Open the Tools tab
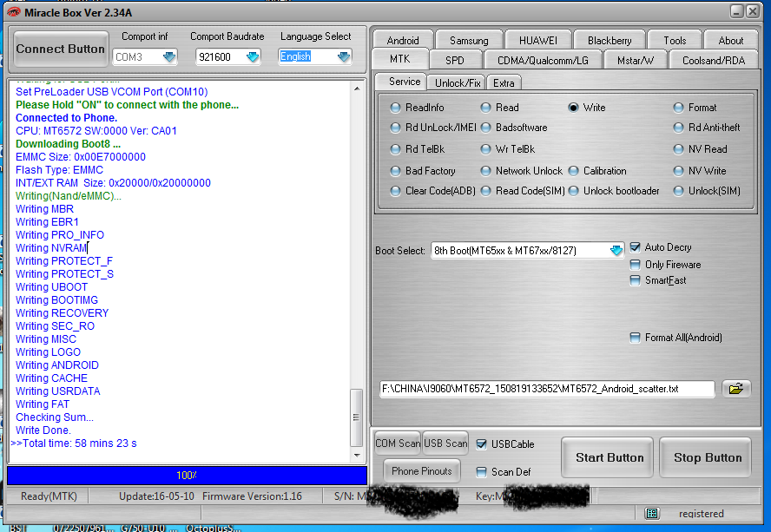 click(x=675, y=40)
